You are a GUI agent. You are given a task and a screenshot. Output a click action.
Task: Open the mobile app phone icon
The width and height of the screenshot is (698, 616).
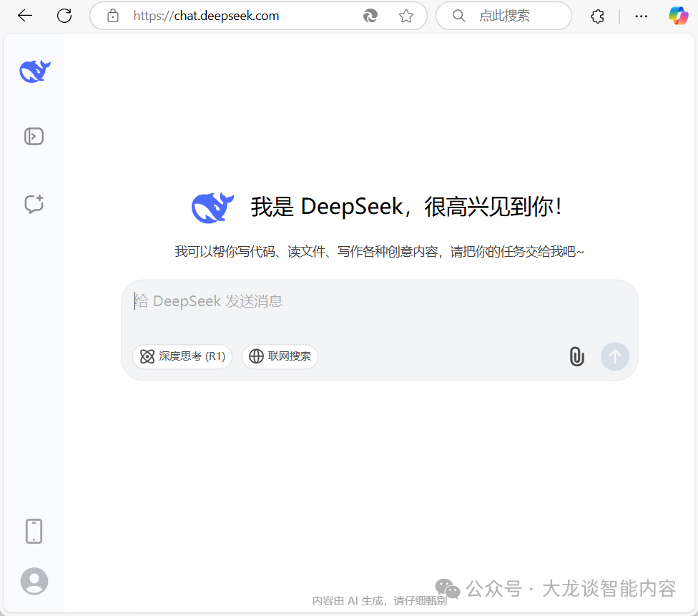click(34, 531)
